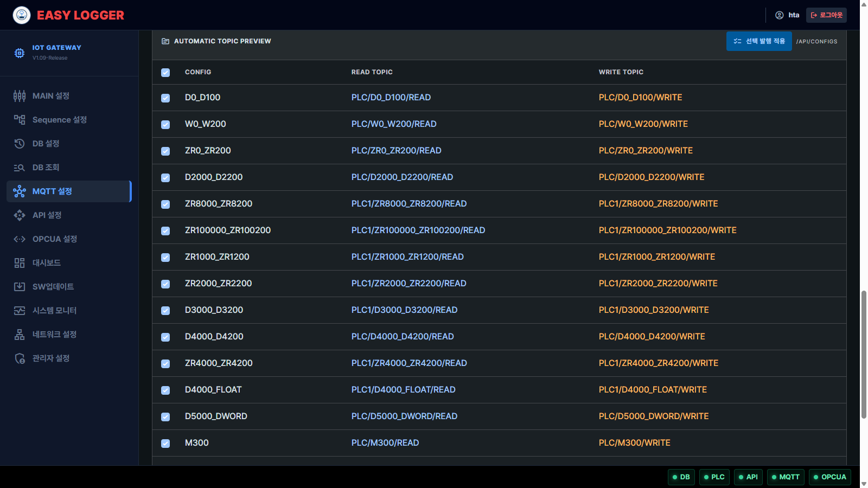This screenshot has height=488, width=868.
Task: Click the Automatic Topic Preview folder icon
Action: [x=165, y=41]
